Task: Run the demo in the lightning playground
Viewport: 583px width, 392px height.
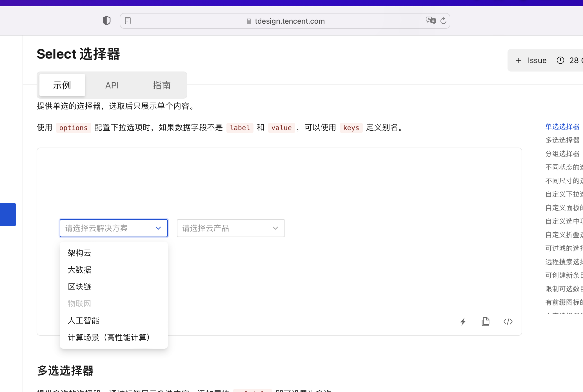Action: point(463,322)
